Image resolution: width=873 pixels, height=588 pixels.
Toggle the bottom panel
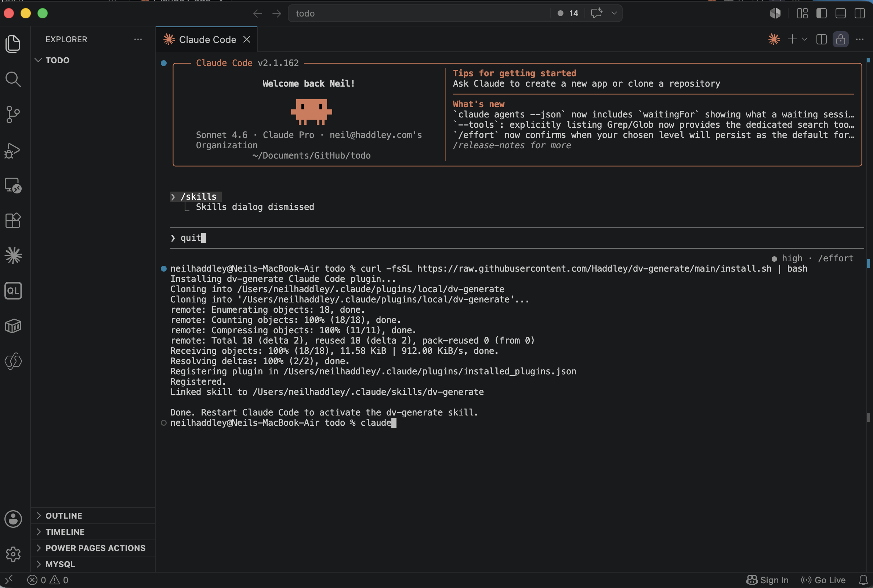[x=841, y=14]
